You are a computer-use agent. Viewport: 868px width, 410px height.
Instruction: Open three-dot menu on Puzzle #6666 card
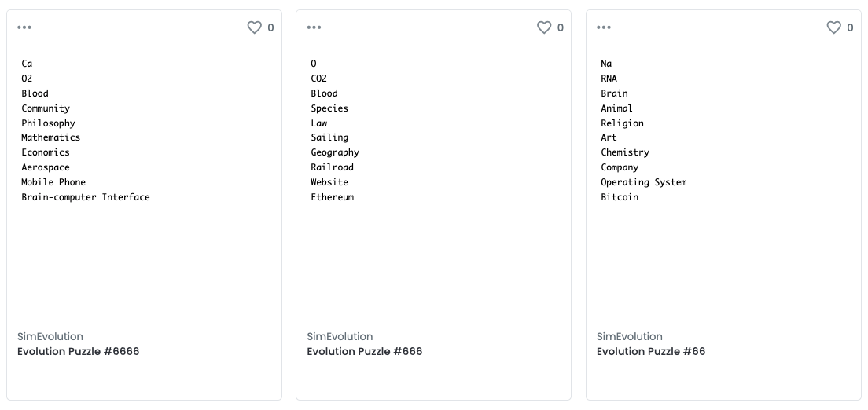coord(24,27)
